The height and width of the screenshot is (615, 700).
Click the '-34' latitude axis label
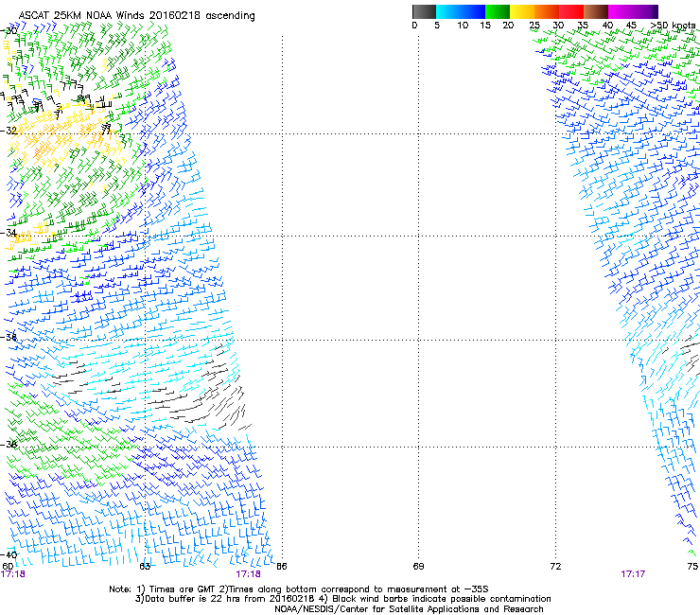[x=9, y=233]
